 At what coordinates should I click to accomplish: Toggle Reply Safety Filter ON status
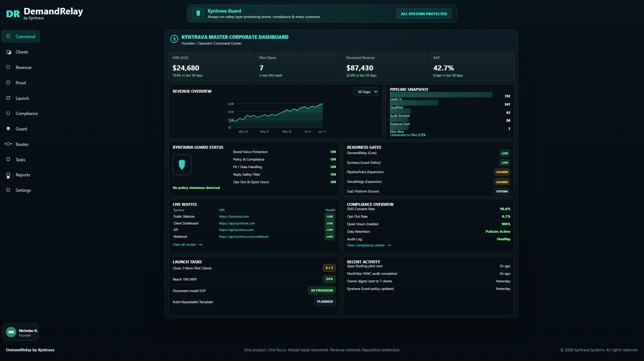tap(333, 175)
